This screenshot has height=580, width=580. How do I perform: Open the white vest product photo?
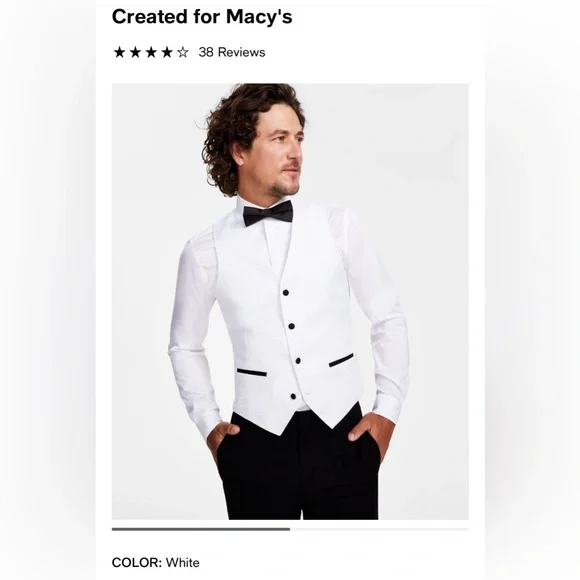tap(290, 301)
